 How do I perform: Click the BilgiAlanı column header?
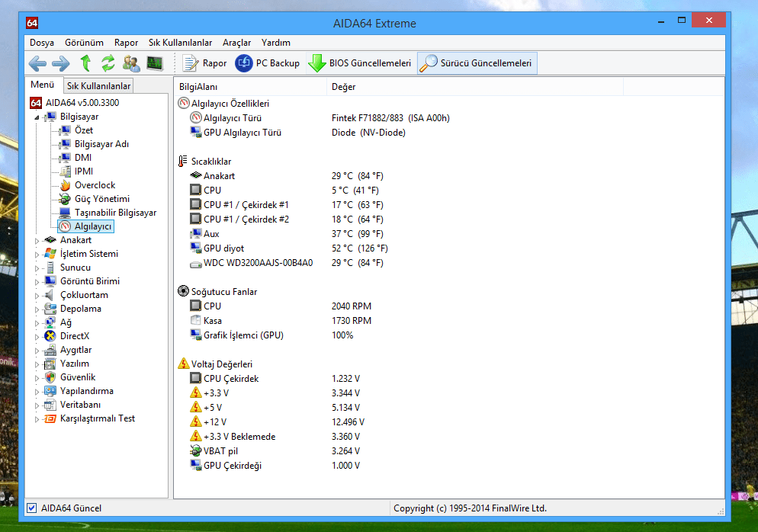pyautogui.click(x=250, y=87)
